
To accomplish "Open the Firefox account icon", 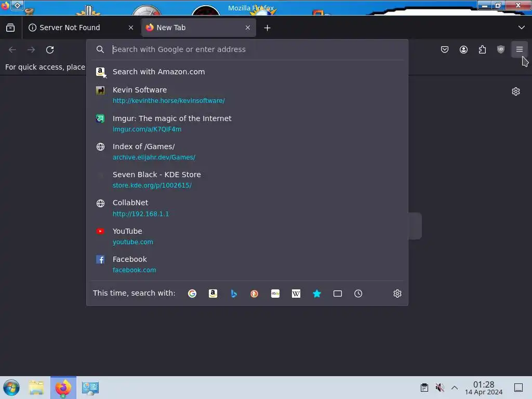I will pos(463,49).
